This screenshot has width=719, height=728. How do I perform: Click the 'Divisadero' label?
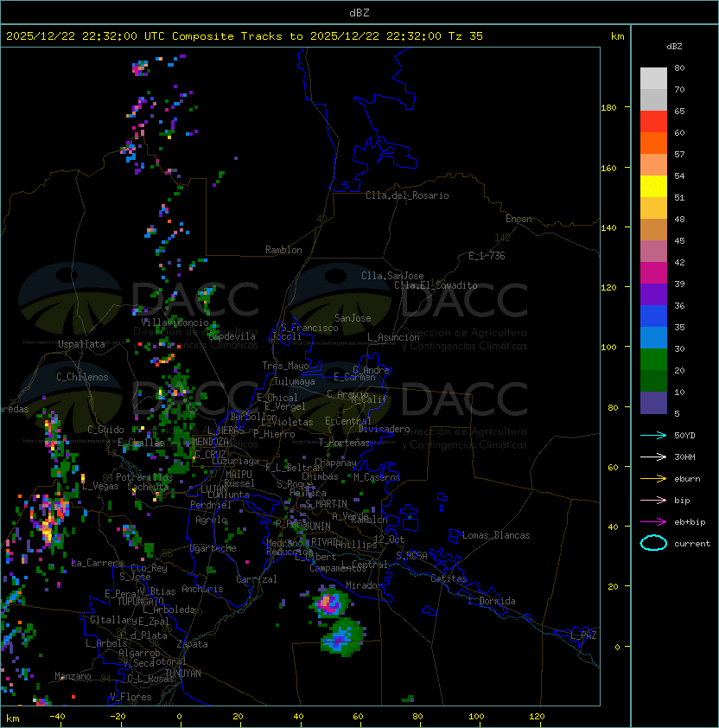click(x=385, y=429)
